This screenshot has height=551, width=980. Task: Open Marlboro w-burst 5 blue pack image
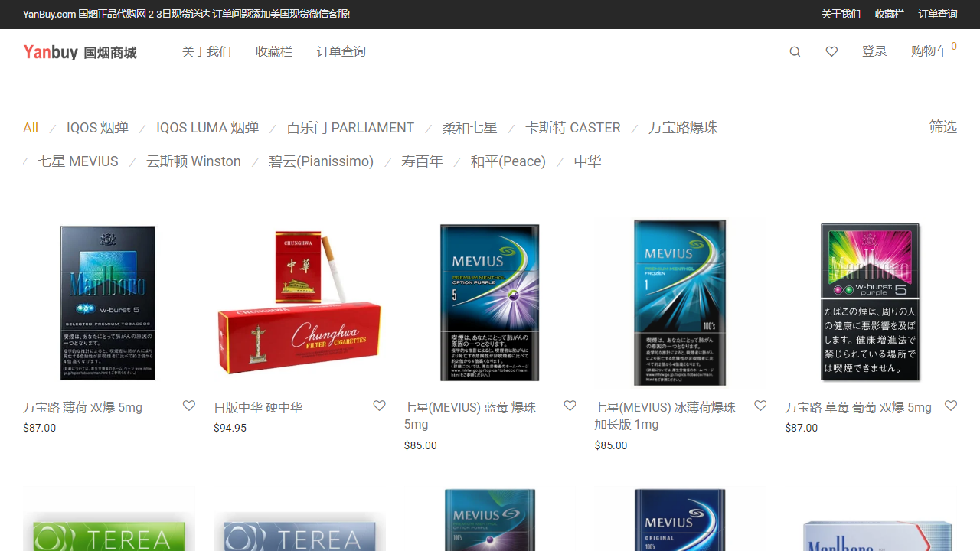click(x=109, y=303)
